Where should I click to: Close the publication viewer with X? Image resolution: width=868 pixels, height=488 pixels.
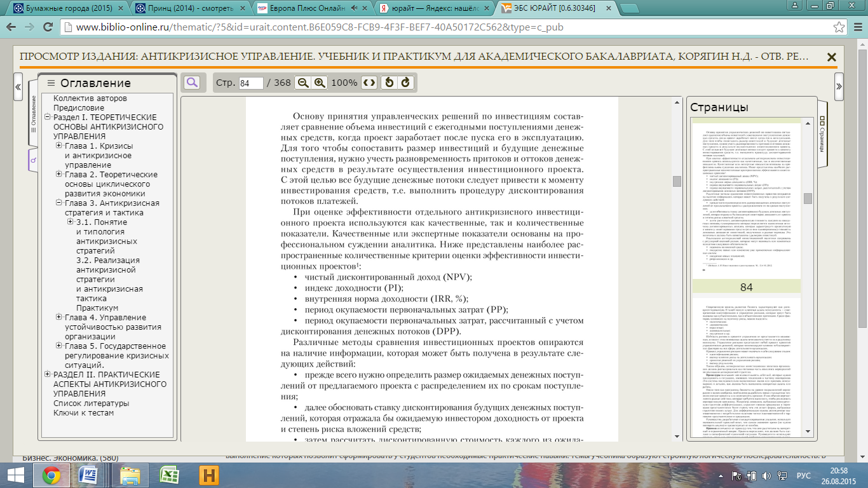[831, 57]
